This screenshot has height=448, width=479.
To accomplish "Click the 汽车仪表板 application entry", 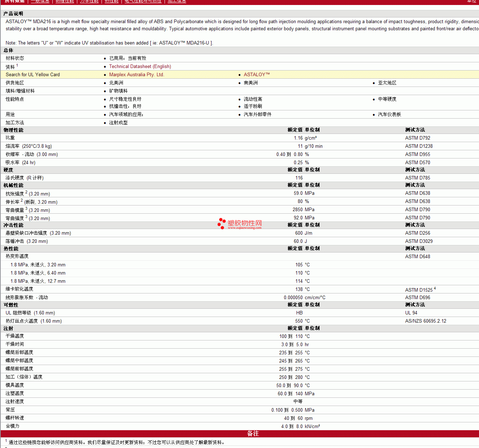I will tap(390, 115).
